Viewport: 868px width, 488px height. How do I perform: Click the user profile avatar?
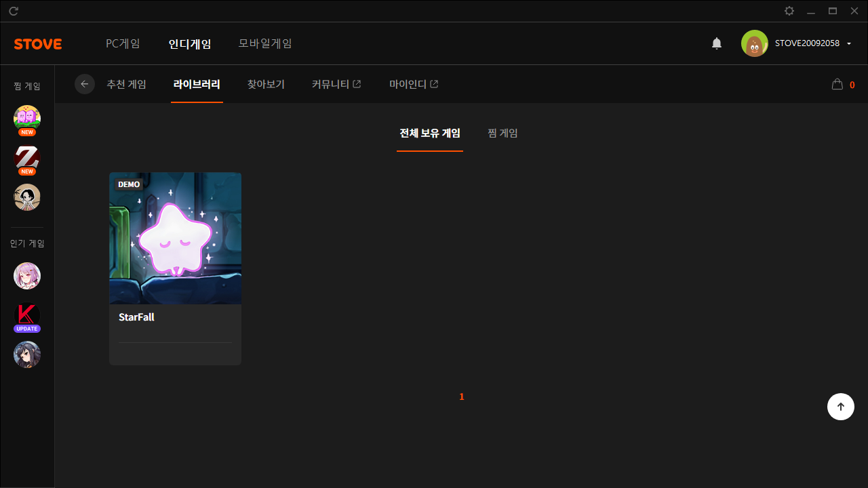(754, 43)
